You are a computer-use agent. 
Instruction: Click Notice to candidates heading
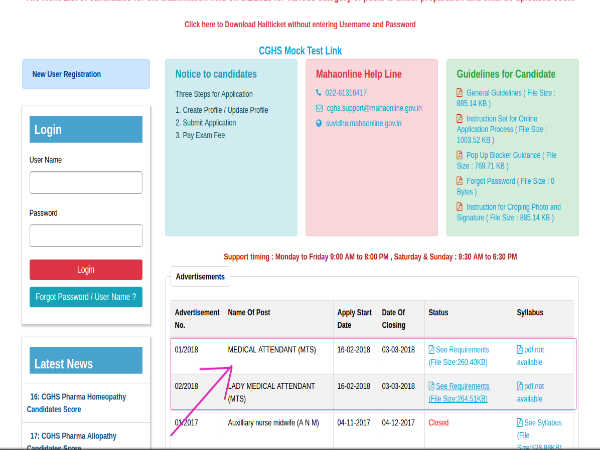(x=216, y=74)
